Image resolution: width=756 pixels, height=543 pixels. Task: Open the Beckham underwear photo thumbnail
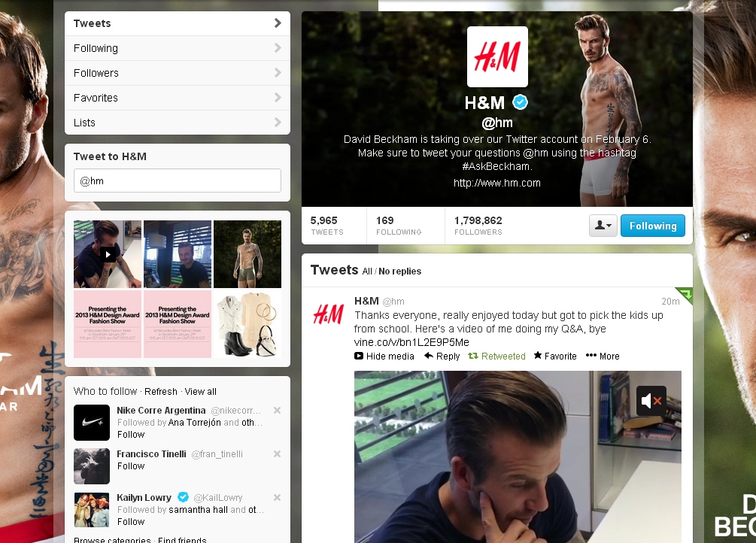[247, 254]
